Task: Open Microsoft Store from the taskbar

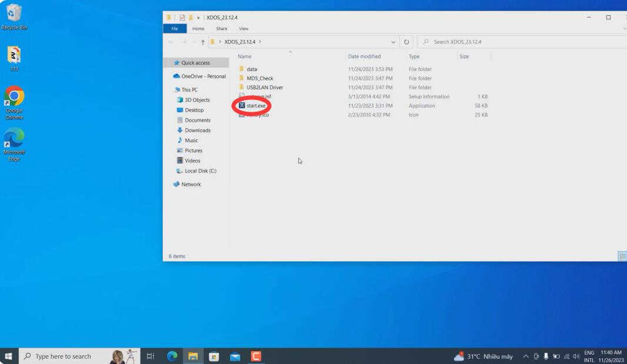Action: tap(214, 356)
